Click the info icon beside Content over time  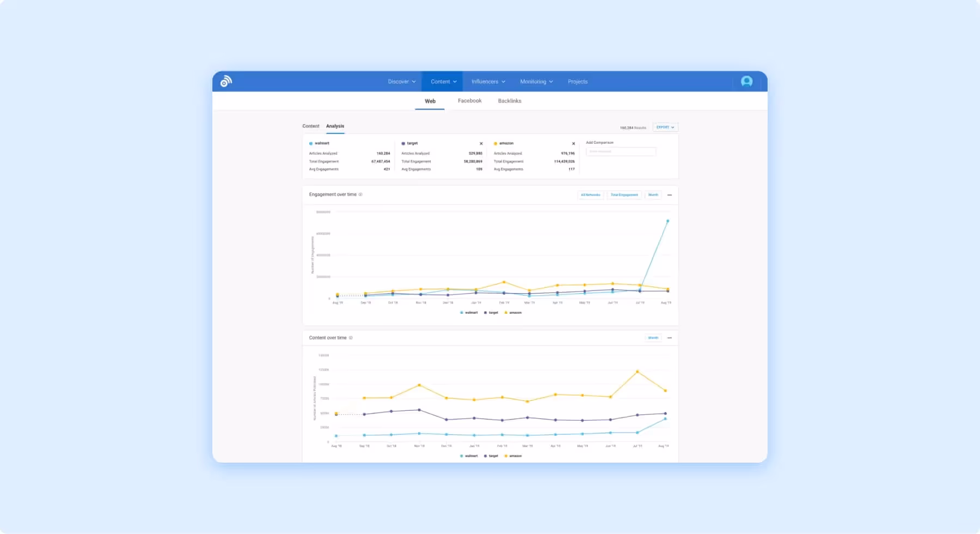[352, 338]
